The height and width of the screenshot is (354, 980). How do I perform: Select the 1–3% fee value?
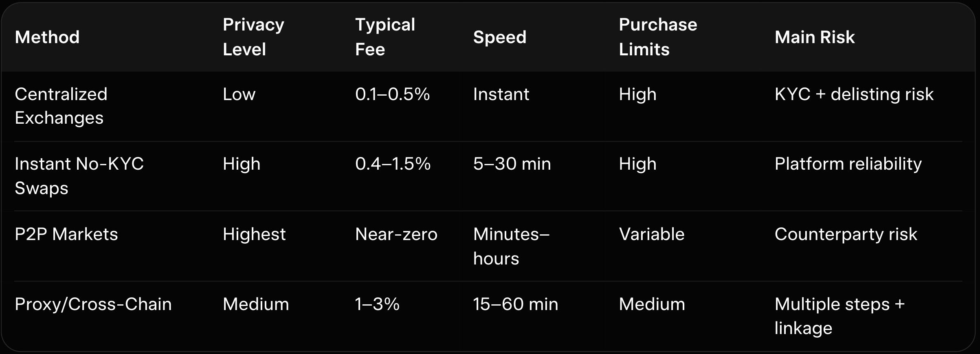coord(377,304)
